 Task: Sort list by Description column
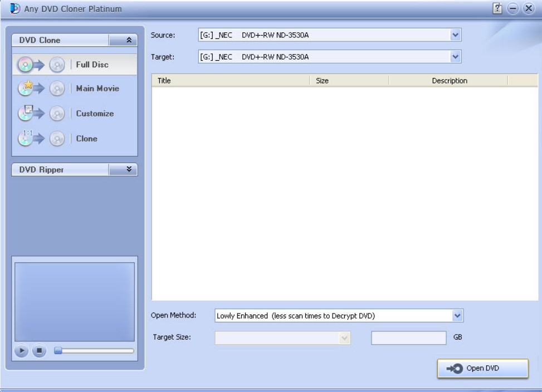click(448, 81)
